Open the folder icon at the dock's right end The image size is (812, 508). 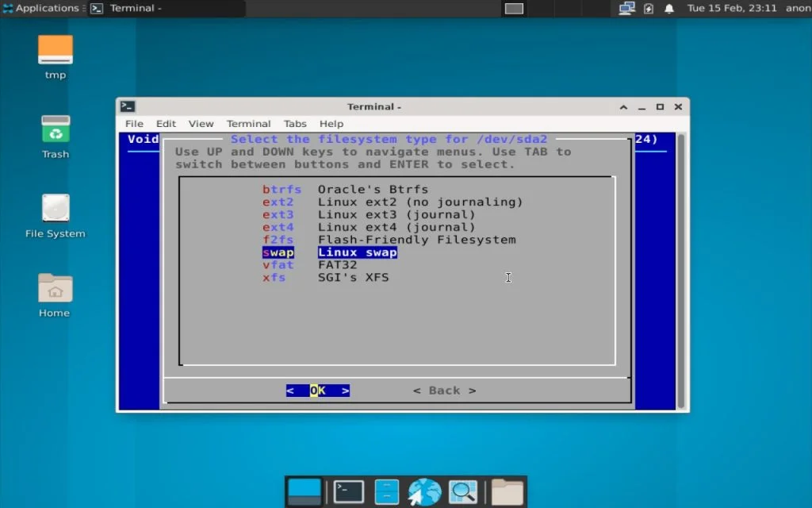click(x=506, y=491)
